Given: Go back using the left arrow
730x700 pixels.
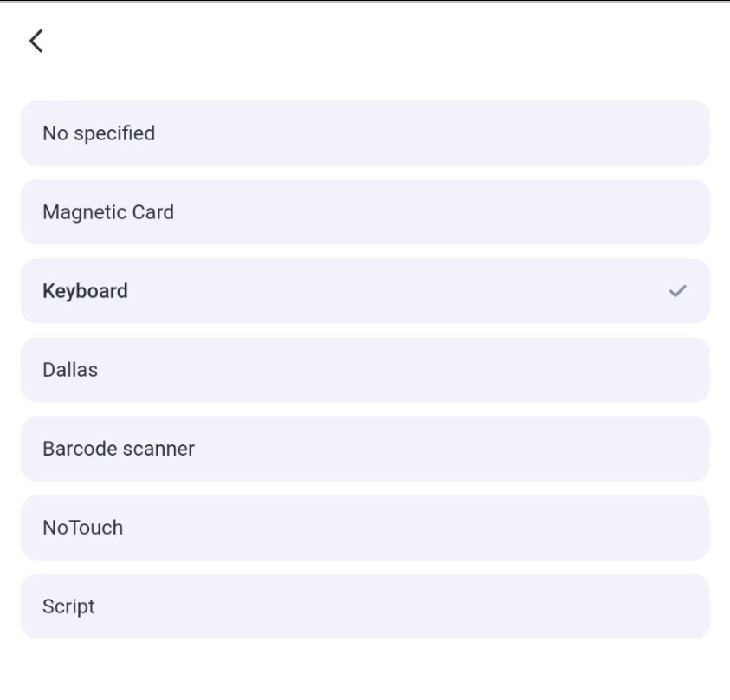Looking at the screenshot, I should click(x=36, y=41).
